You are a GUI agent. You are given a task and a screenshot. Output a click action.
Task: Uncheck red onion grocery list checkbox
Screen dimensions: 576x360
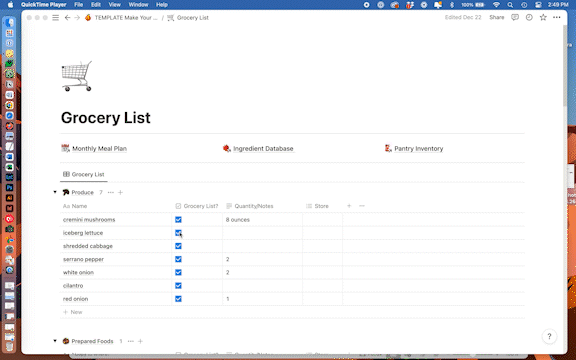178,299
